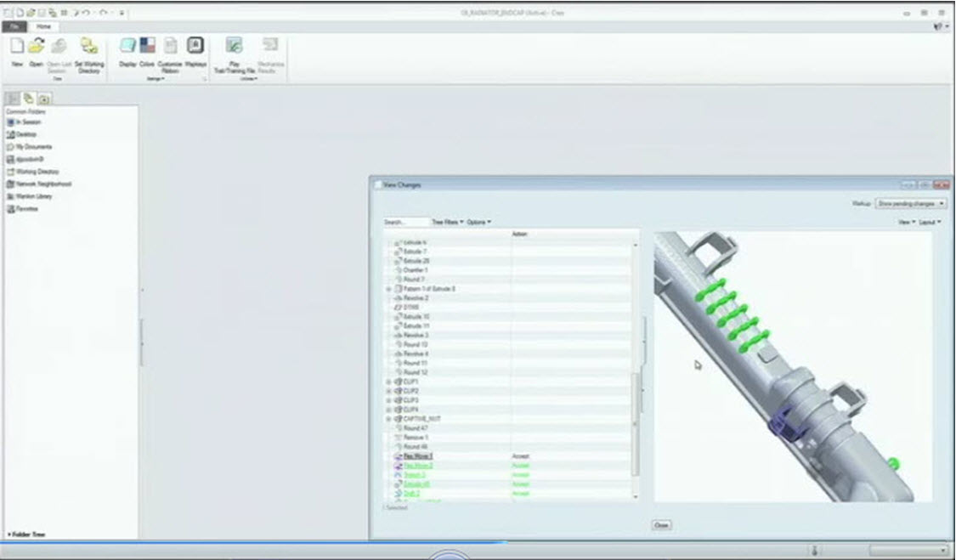Select the green Flex Move 2 row
Viewport: 956px width, 560px height.
tap(417, 466)
